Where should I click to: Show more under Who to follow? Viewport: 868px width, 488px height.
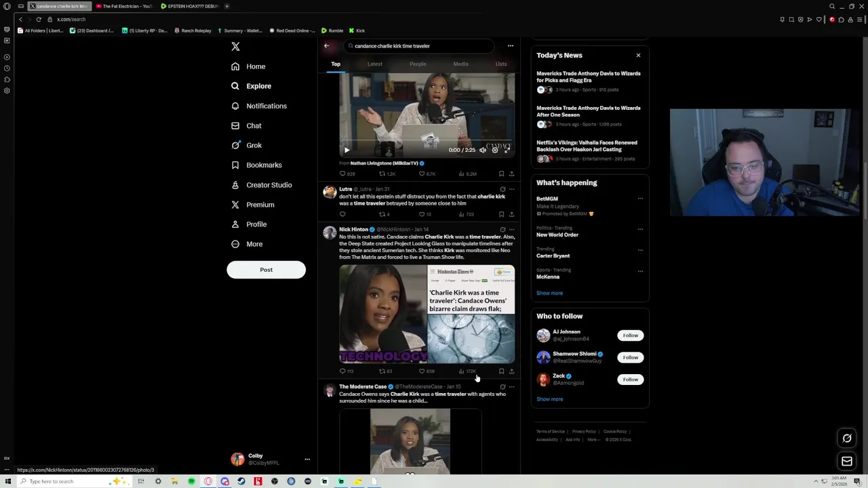549,399
